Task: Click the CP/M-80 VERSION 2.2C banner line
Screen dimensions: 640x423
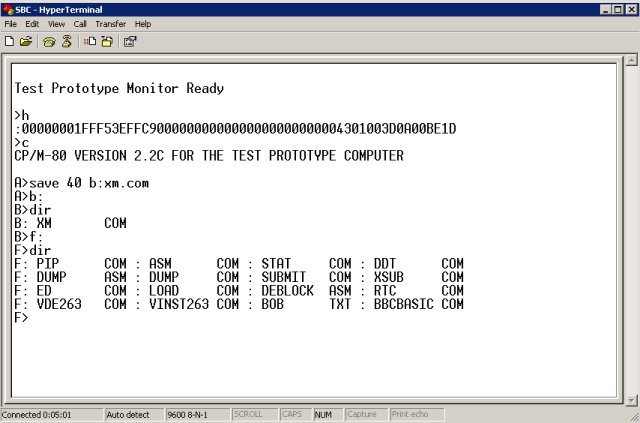Action: point(209,156)
